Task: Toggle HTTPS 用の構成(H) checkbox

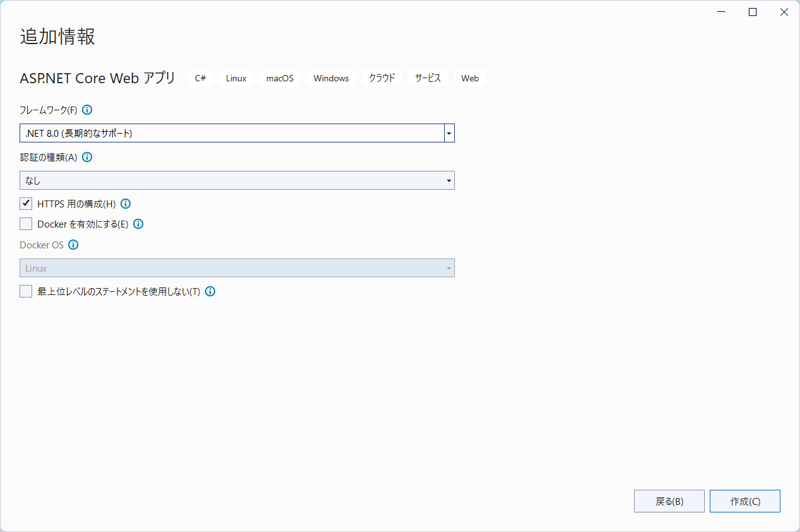Action: point(26,204)
